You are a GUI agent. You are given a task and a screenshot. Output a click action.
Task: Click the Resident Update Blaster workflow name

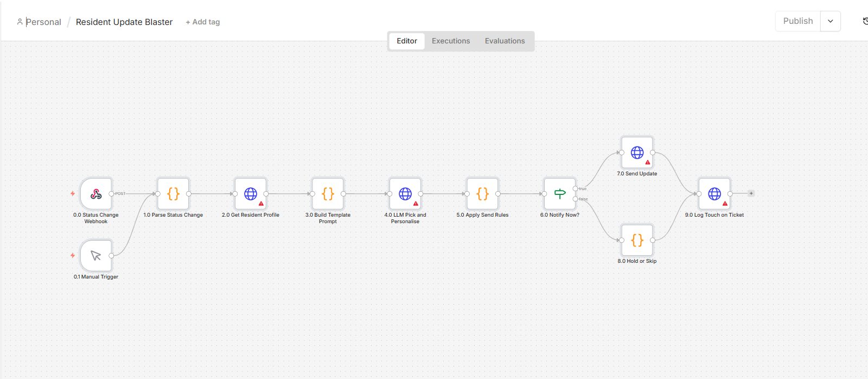[x=124, y=22]
